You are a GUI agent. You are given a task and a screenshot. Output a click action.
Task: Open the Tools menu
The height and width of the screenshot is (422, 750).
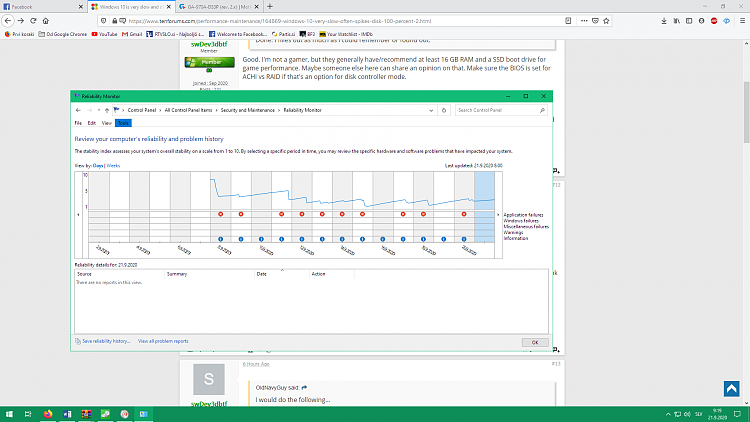click(122, 123)
